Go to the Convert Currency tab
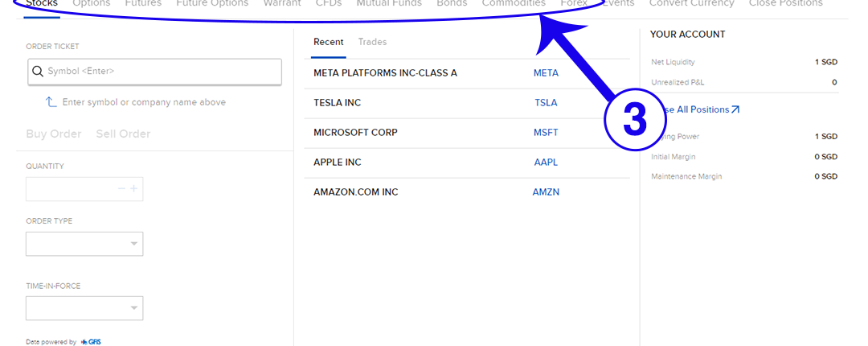The width and height of the screenshot is (868, 346). 691,3
